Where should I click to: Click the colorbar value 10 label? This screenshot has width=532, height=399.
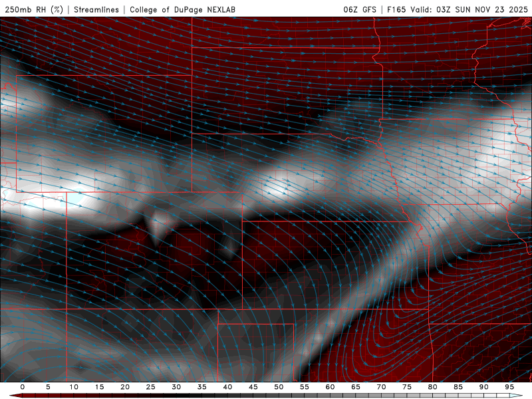pyautogui.click(x=74, y=387)
